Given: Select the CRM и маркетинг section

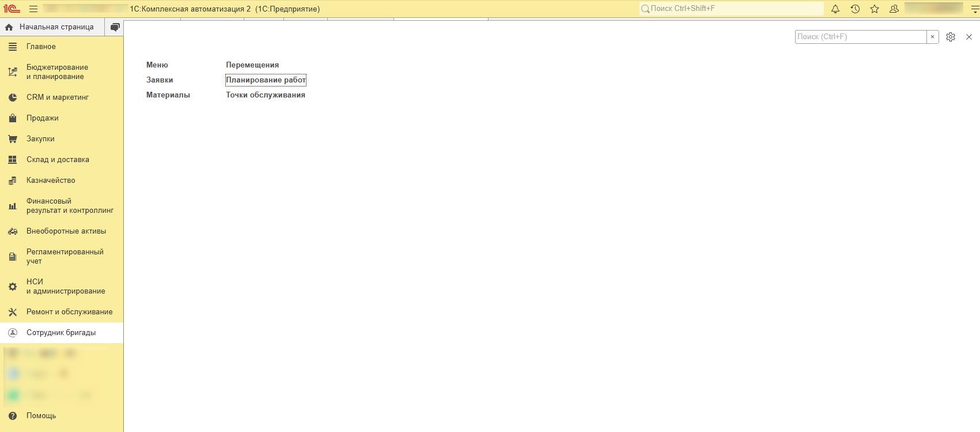Looking at the screenshot, I should click(x=62, y=97).
